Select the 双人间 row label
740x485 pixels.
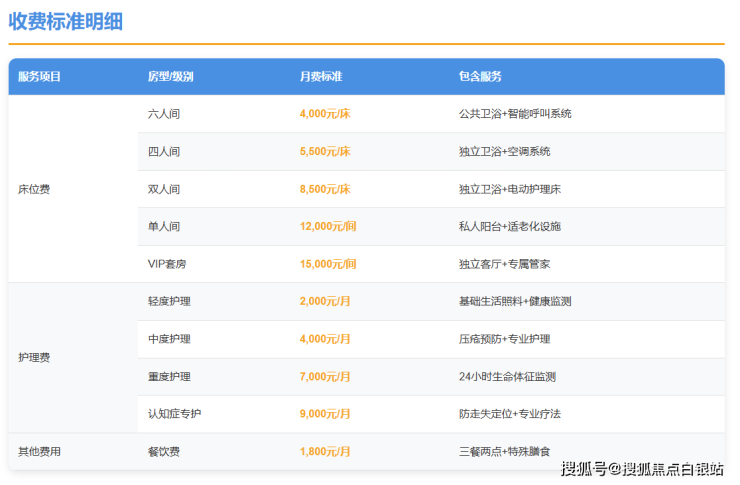point(164,189)
